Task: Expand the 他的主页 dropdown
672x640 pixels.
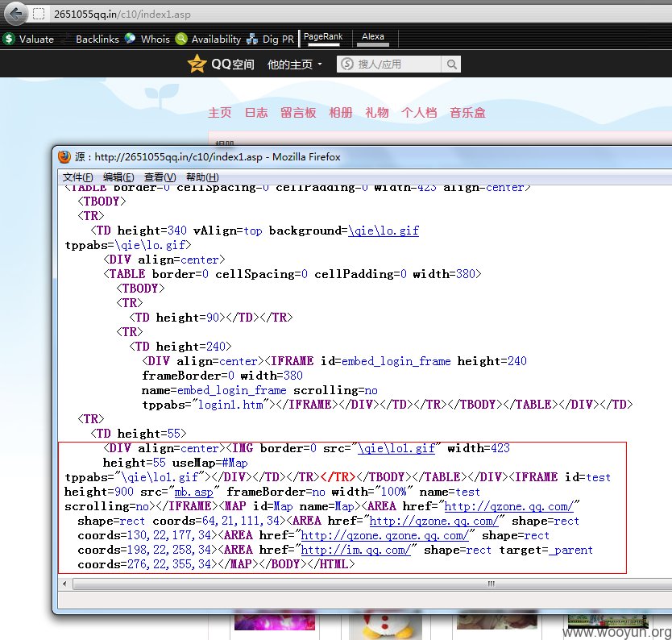Action: (294, 64)
